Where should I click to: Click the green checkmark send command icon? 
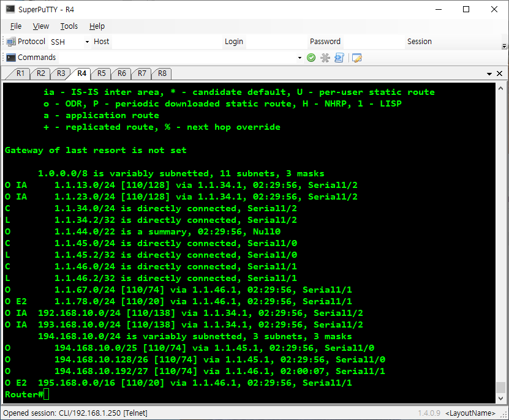pos(311,58)
